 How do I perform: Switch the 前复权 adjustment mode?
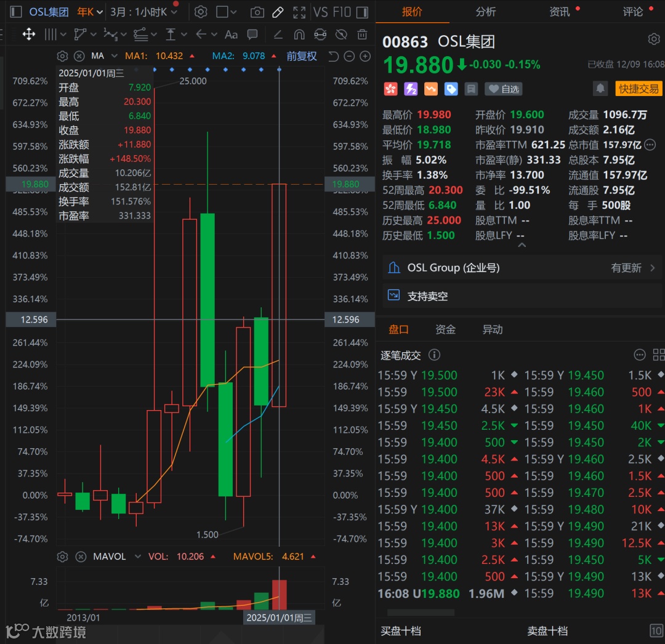(302, 56)
